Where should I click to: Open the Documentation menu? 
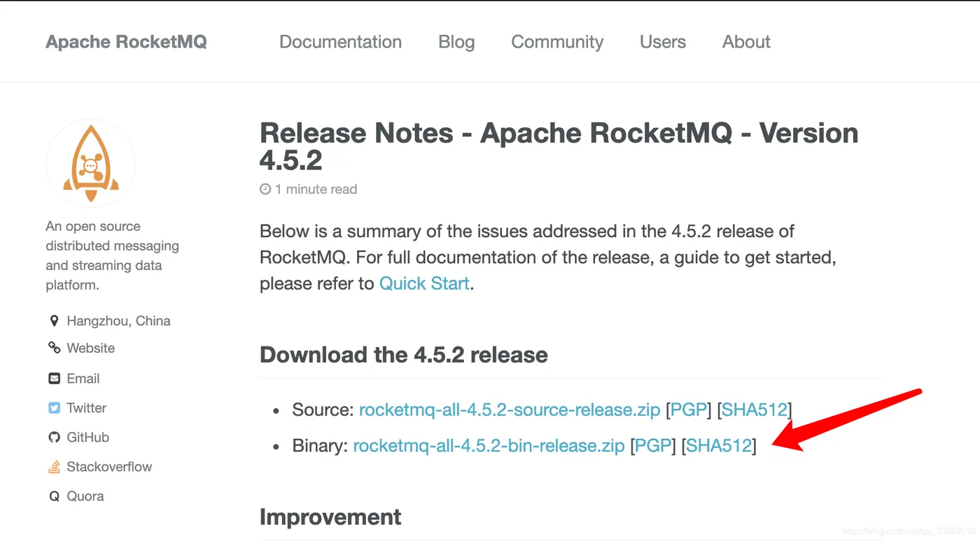(x=340, y=42)
